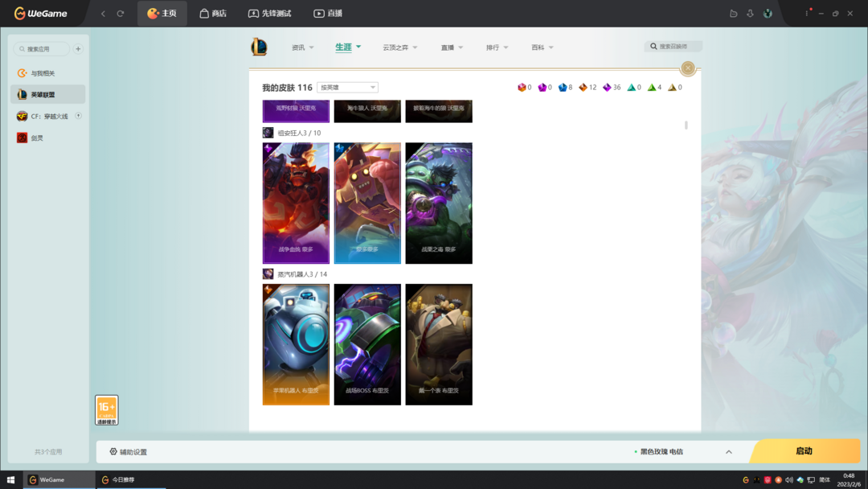
Task: Click the orange gem icon showing 12
Action: (583, 88)
